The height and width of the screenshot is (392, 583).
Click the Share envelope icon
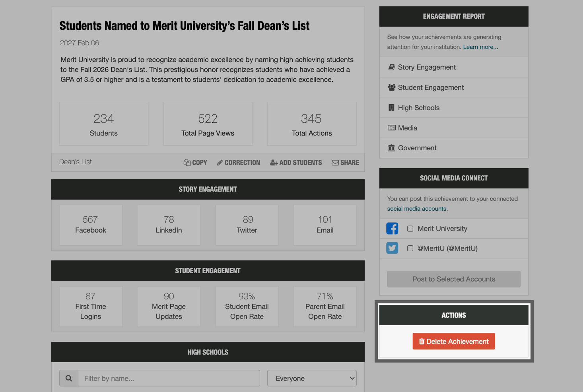coord(336,162)
